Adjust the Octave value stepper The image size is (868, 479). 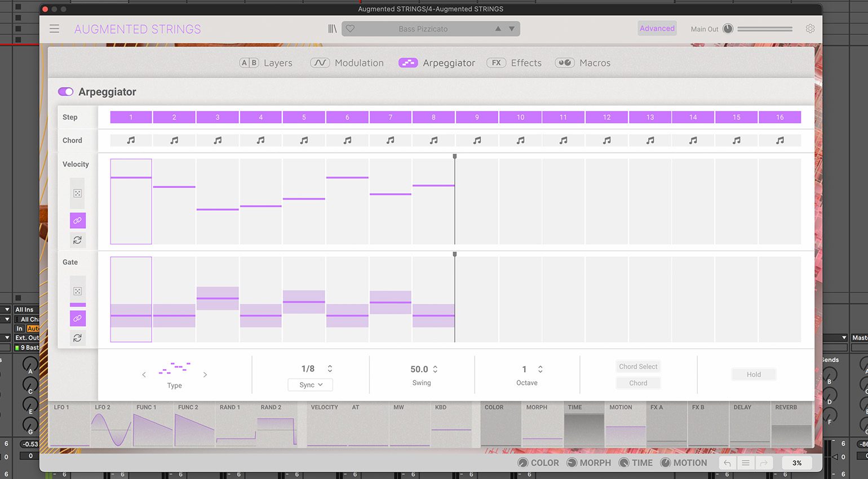point(540,369)
